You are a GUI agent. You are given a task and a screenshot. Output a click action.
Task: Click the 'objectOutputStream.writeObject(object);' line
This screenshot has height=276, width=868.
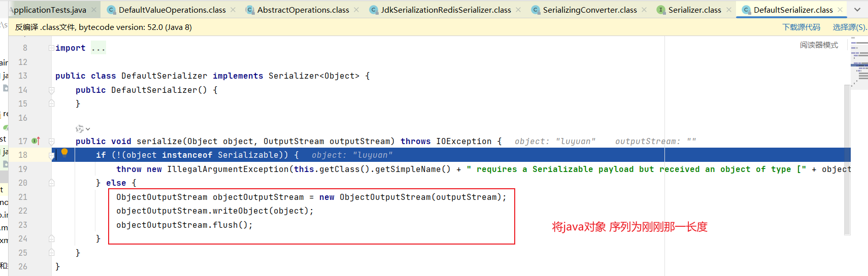215,211
